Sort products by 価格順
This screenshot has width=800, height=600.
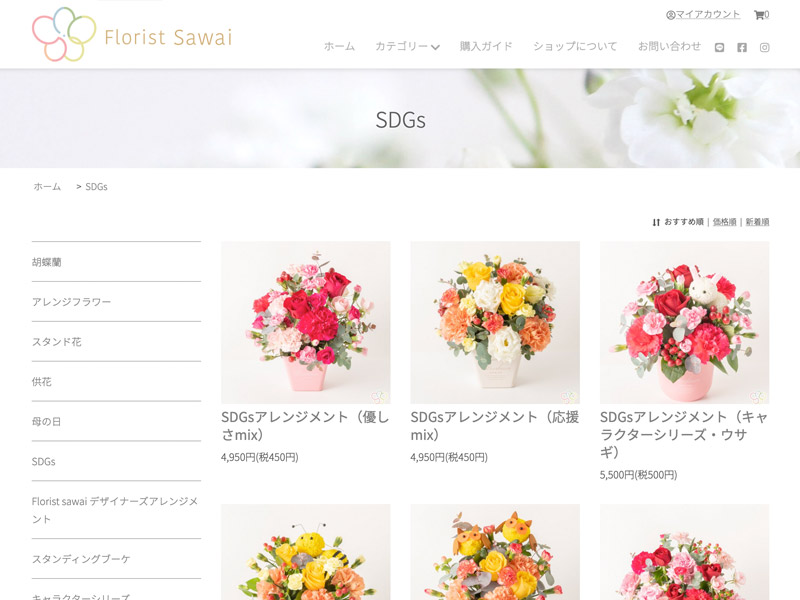724,222
